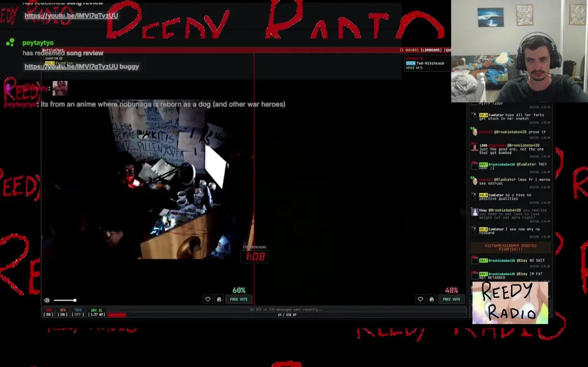Click VIETNAMCHAINSMKR BOOSTED FISHFISH banner
Image resolution: width=588 pixels, height=367 pixels.
click(511, 248)
